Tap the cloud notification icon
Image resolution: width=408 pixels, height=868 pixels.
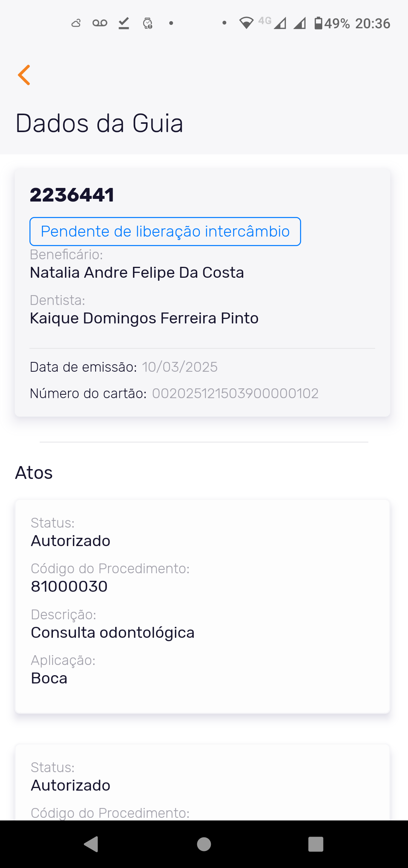click(x=76, y=23)
